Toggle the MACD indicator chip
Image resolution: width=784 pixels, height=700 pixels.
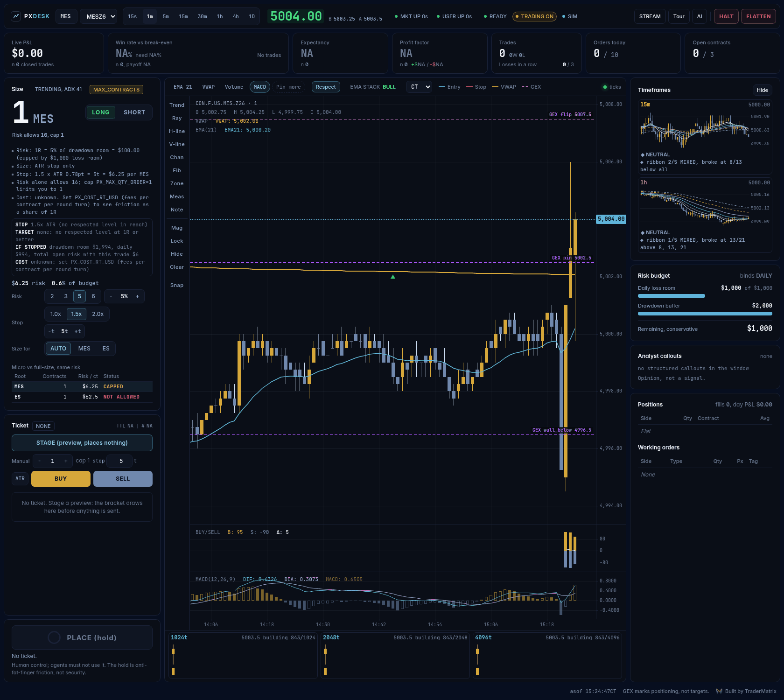pyautogui.click(x=260, y=87)
